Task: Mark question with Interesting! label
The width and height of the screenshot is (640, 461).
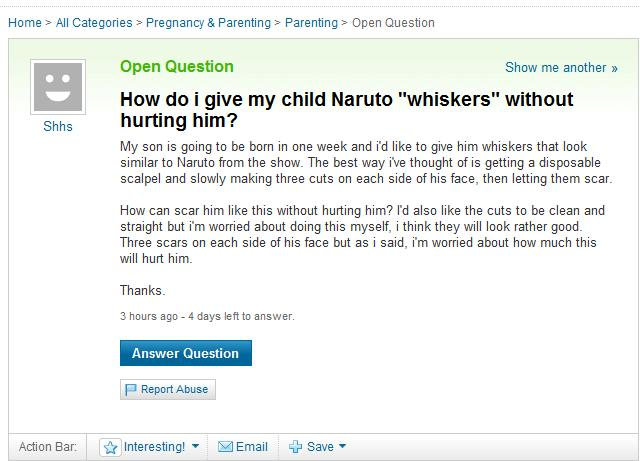Action: pyautogui.click(x=154, y=447)
